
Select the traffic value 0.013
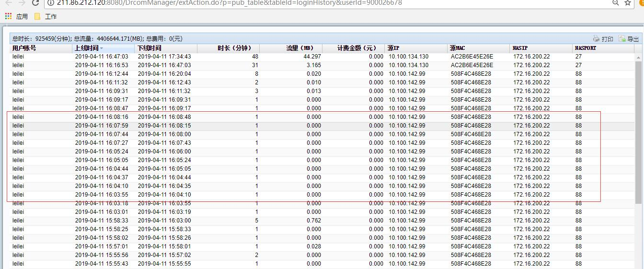(314, 91)
